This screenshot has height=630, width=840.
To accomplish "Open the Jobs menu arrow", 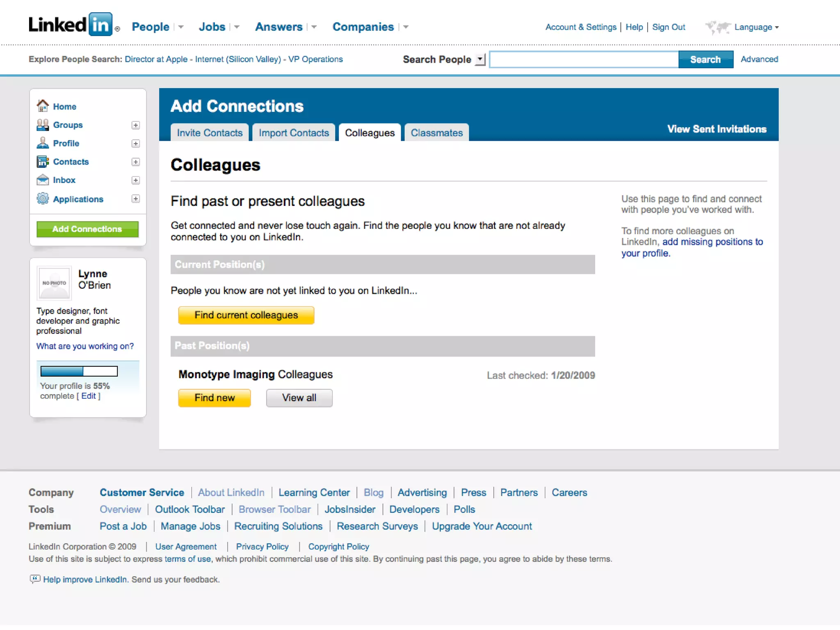I will click(x=237, y=27).
